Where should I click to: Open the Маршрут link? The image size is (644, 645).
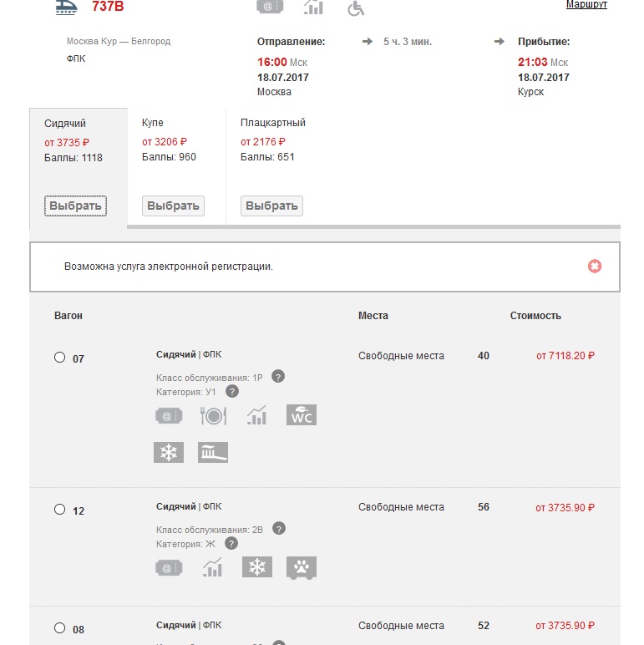click(586, 5)
